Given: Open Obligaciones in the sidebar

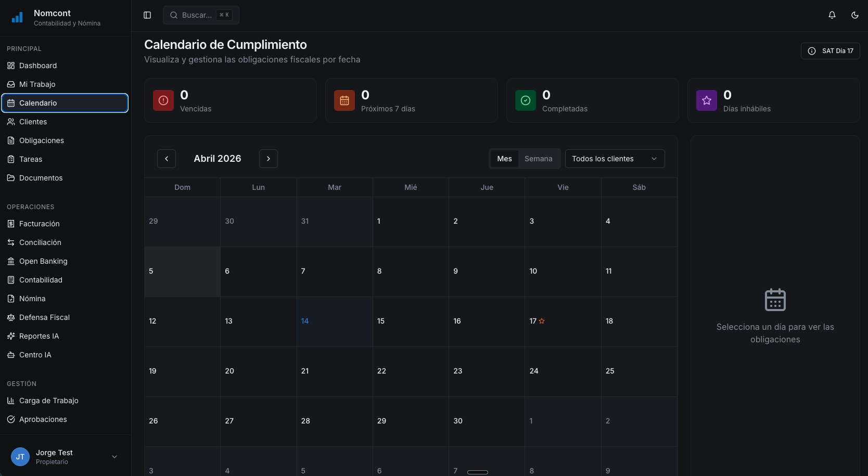Looking at the screenshot, I should 42,140.
